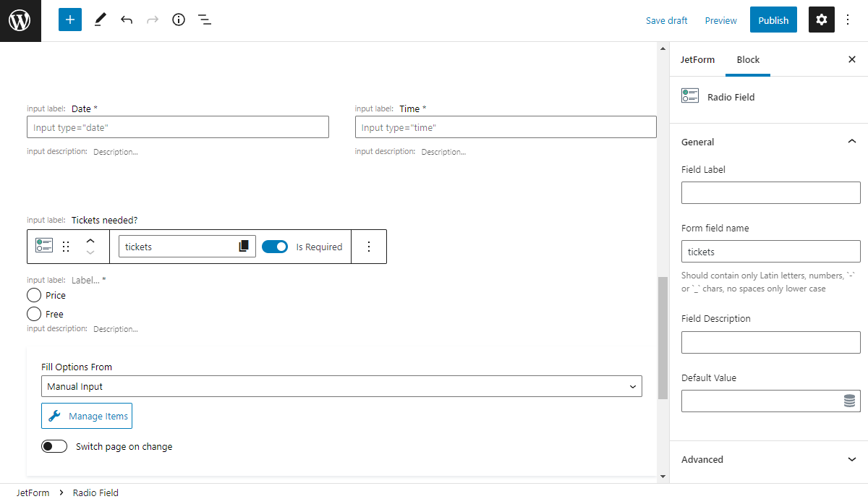Redo the last undone action

153,20
